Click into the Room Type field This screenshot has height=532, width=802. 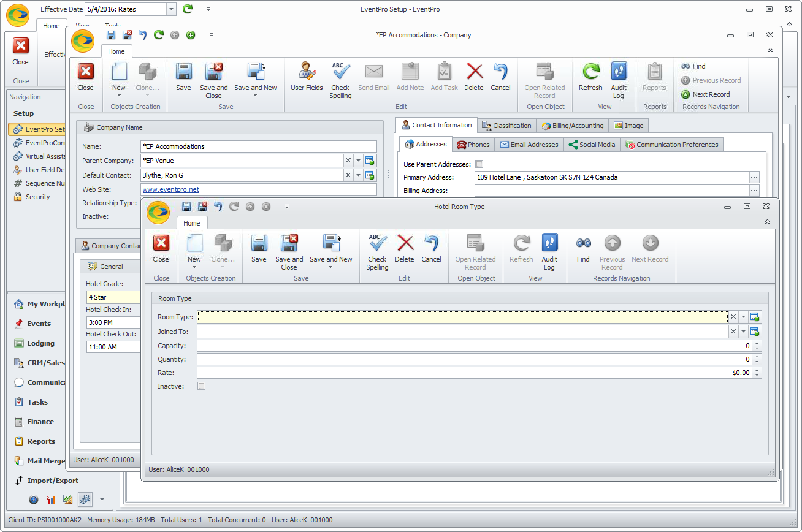click(462, 317)
